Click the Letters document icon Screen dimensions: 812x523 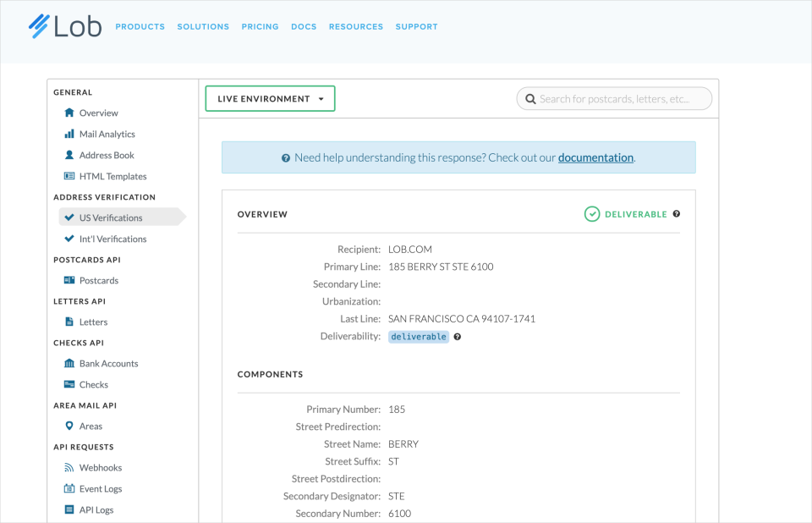click(x=69, y=322)
